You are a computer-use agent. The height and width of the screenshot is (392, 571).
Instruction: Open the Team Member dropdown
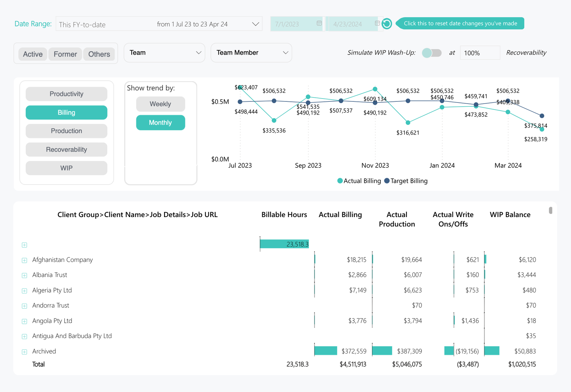click(251, 53)
